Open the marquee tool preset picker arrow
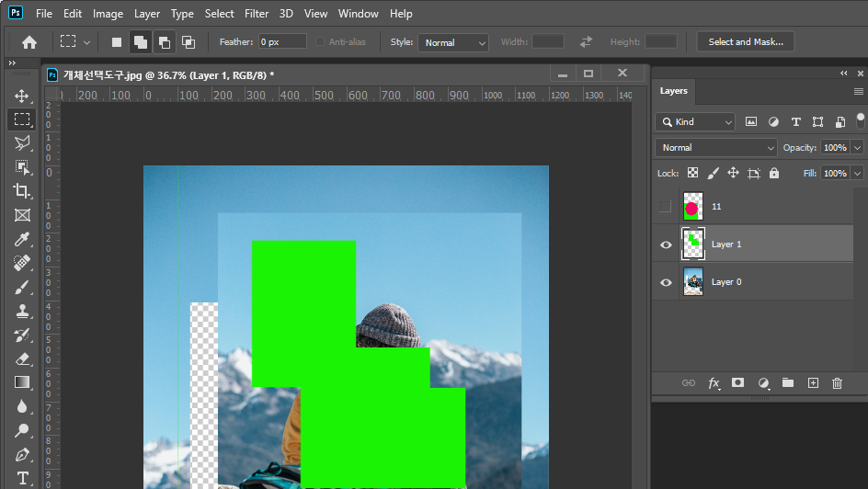The width and height of the screenshot is (868, 489). click(x=87, y=42)
